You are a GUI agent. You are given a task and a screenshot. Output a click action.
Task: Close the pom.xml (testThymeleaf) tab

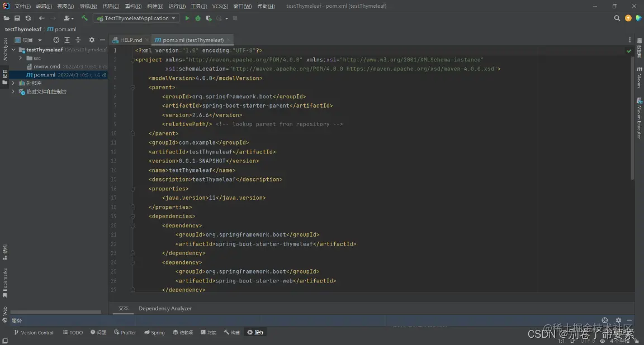228,40
